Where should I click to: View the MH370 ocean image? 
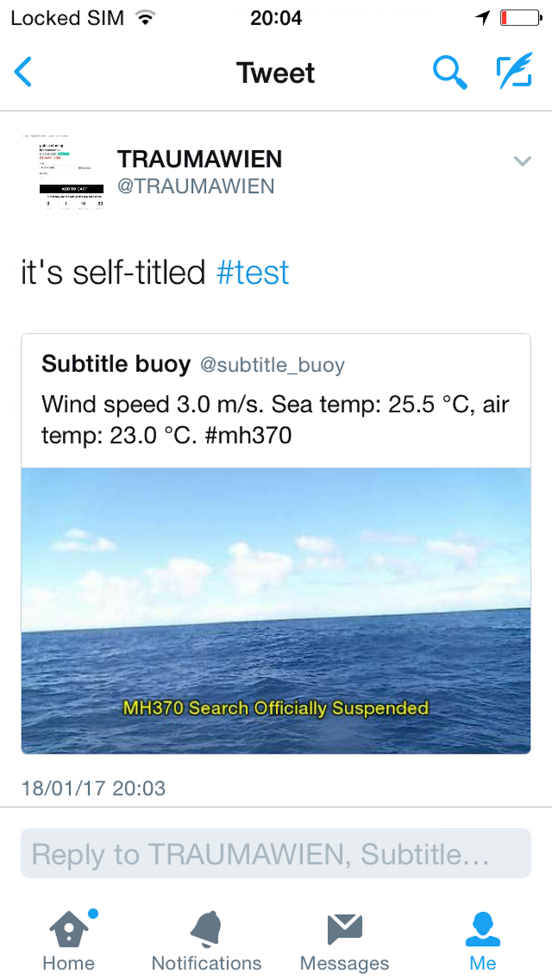[276, 610]
